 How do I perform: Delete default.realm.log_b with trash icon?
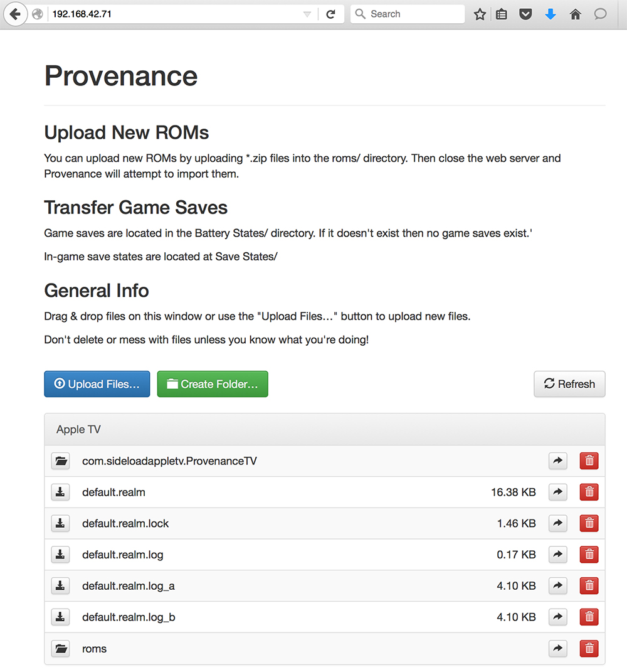589,617
